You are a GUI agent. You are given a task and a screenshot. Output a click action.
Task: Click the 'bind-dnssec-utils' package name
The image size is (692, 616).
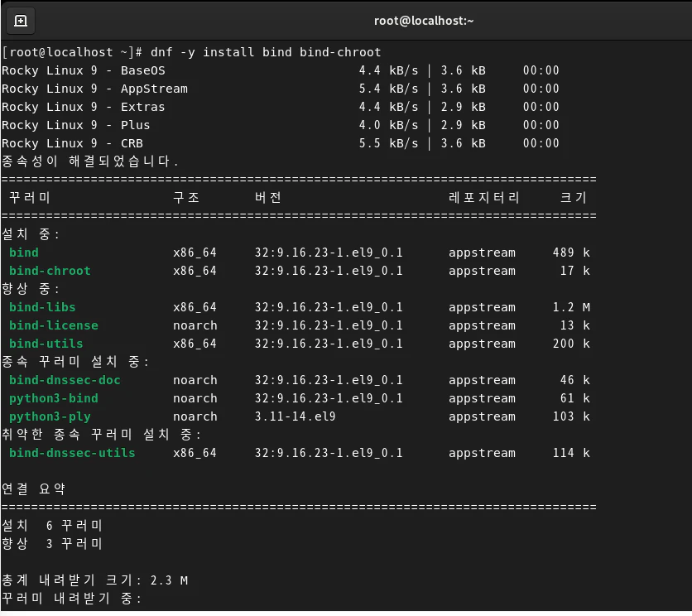coord(72,453)
